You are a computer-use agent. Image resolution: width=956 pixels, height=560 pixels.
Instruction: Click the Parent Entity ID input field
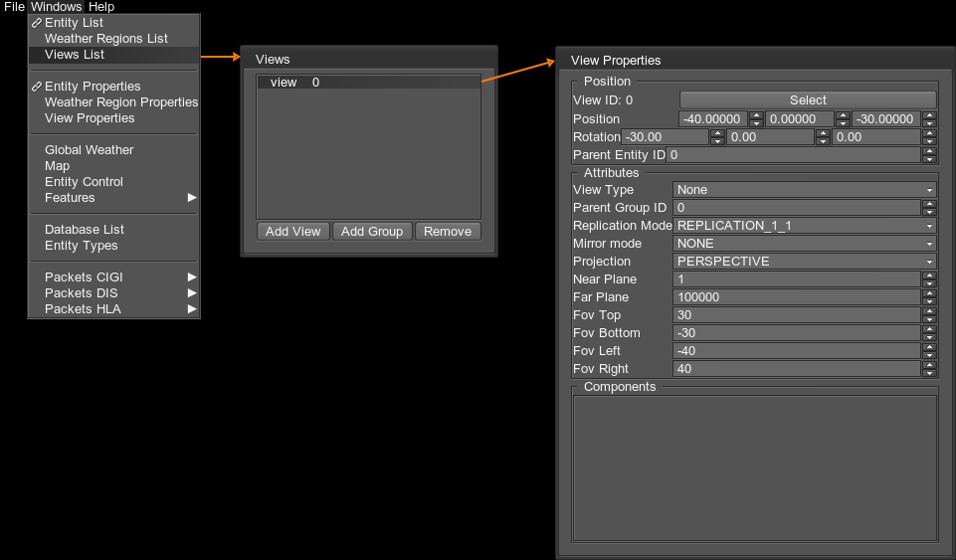click(793, 155)
